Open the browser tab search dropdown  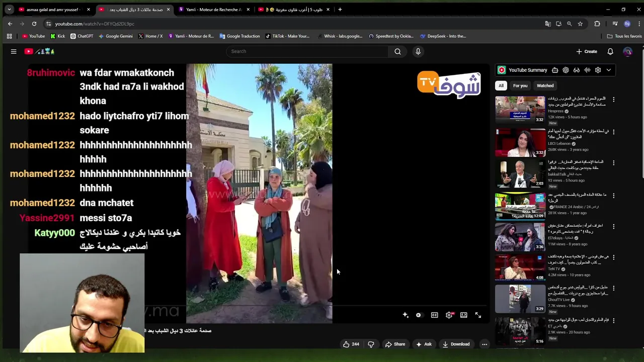click(x=9, y=10)
